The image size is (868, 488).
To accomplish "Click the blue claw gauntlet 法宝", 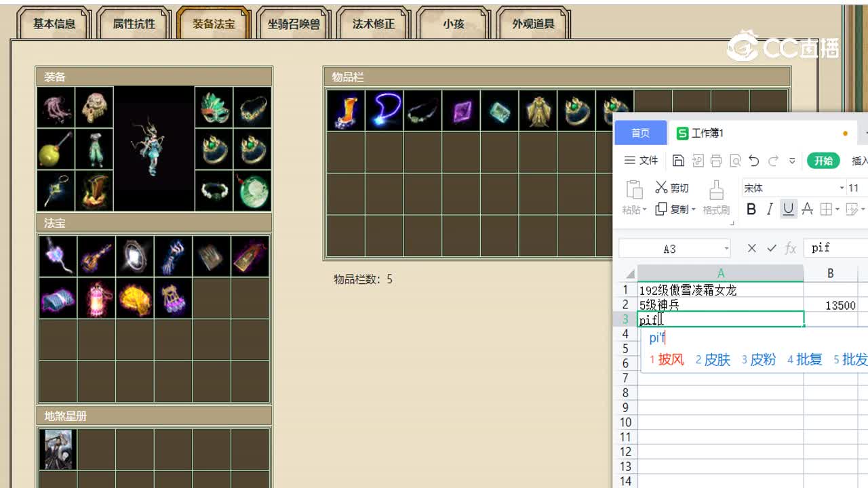I will [173, 256].
